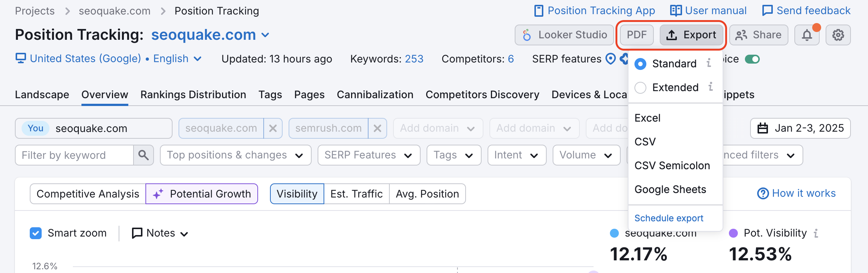Open date picker Jan 2-3, 2025

[800, 128]
